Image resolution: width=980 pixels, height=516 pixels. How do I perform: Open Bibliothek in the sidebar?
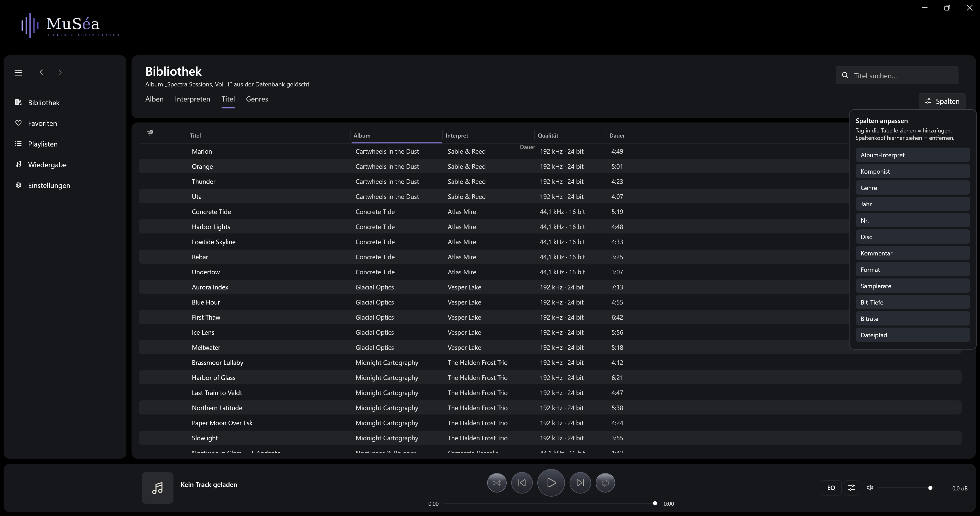tap(65, 102)
